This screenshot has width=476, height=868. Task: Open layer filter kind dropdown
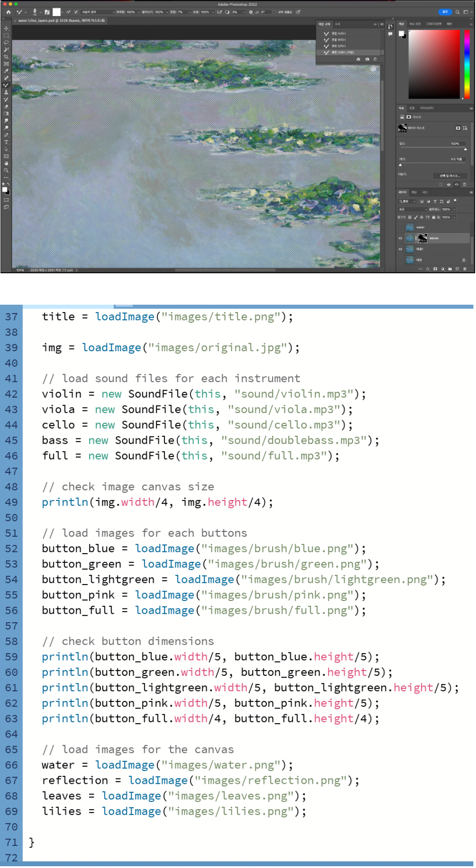point(408,201)
